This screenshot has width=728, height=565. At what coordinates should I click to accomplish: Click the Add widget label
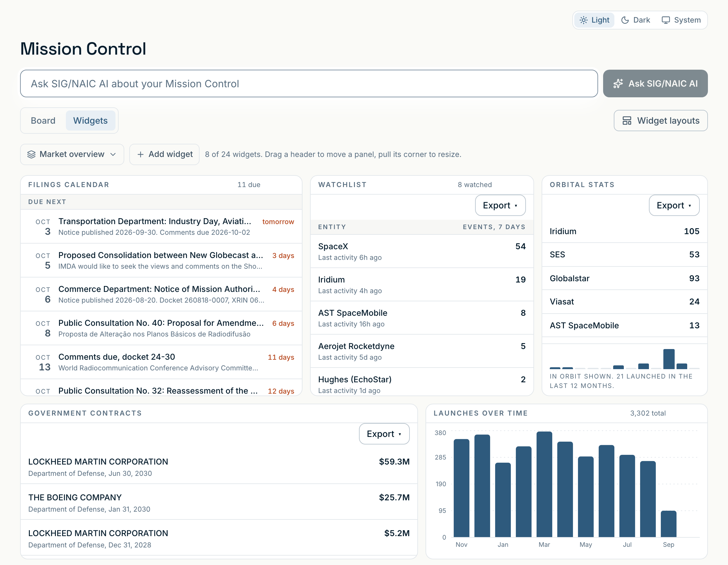[x=170, y=154]
